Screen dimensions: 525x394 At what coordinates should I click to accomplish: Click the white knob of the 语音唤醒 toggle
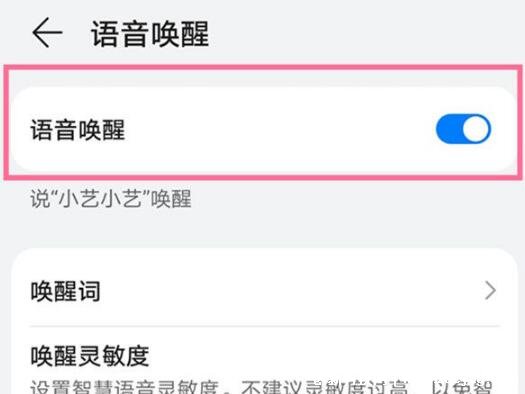pos(476,129)
